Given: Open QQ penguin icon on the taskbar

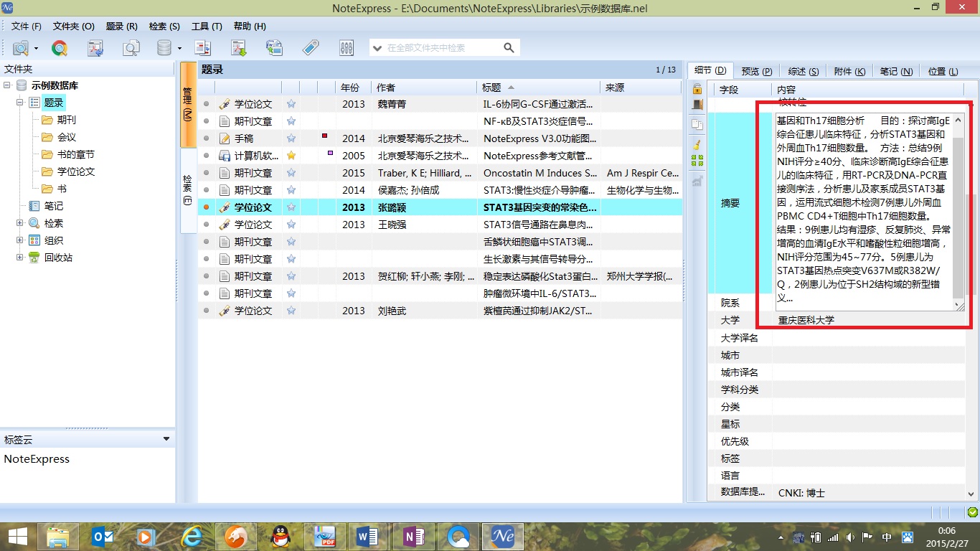Looking at the screenshot, I should 280,536.
